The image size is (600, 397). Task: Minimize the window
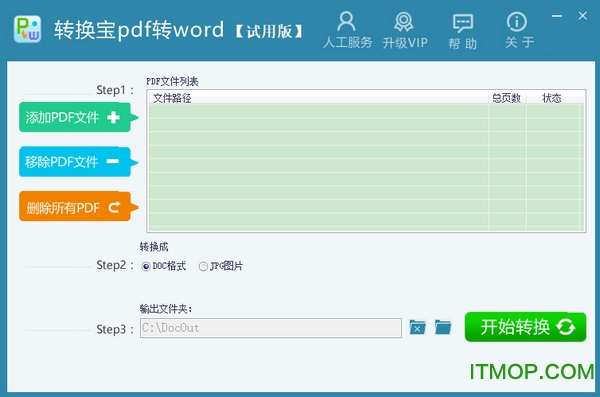point(557,16)
